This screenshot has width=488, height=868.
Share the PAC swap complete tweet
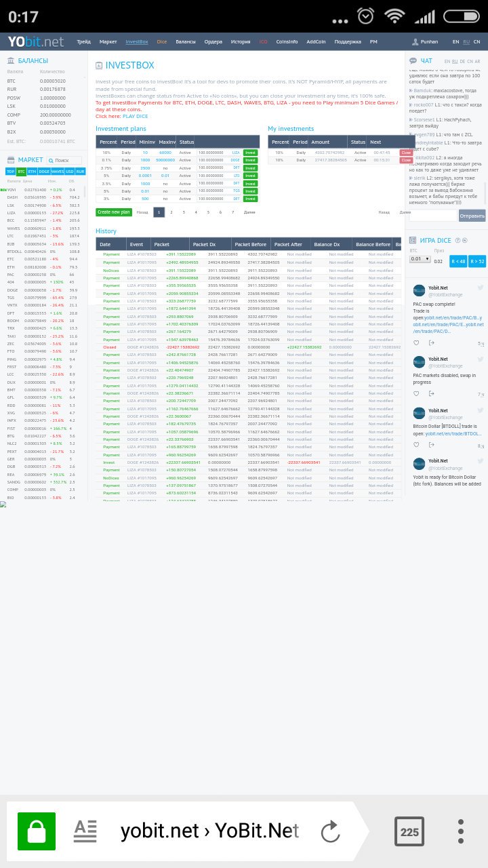[431, 343]
